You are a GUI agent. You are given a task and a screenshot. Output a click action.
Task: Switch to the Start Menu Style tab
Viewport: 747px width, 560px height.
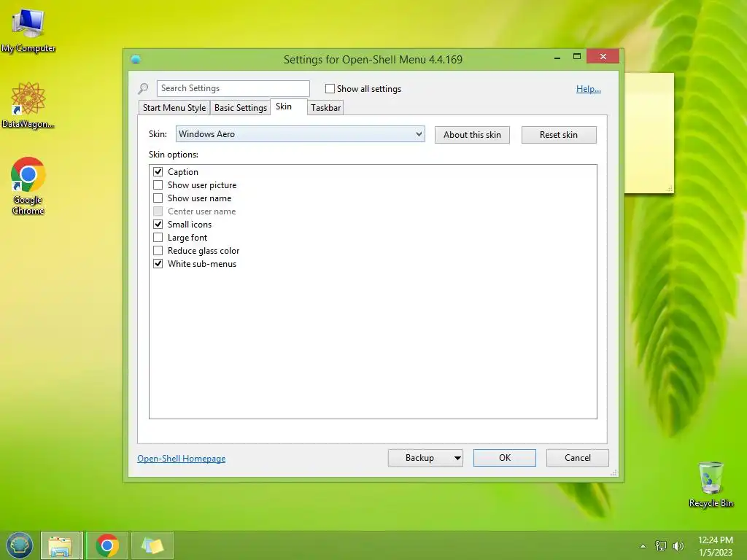[174, 108]
